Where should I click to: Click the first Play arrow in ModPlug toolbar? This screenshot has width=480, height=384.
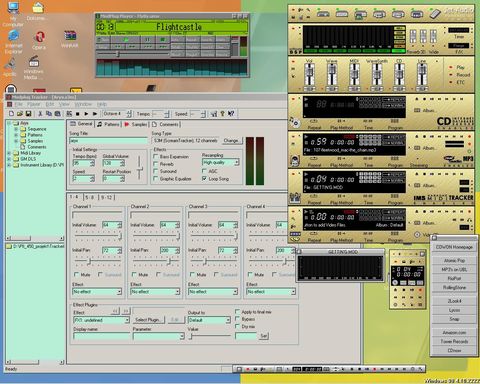tap(86, 114)
